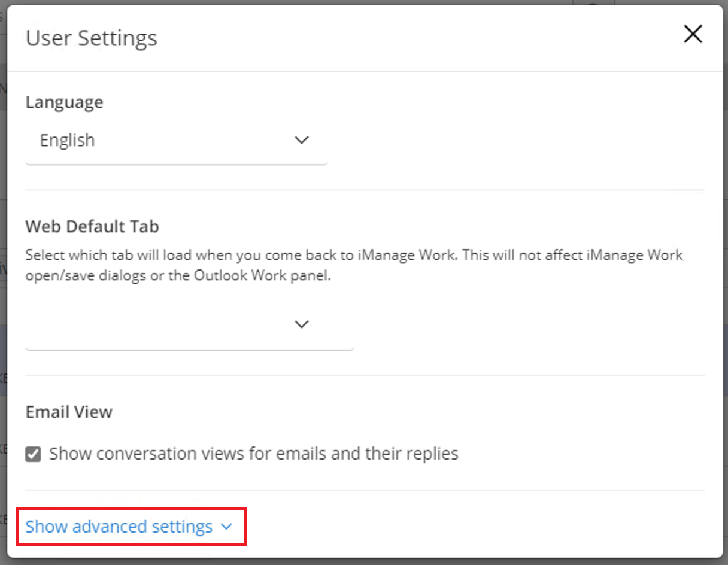
Task: Click the Web Default Tab chevron arrow
Action: 302,324
